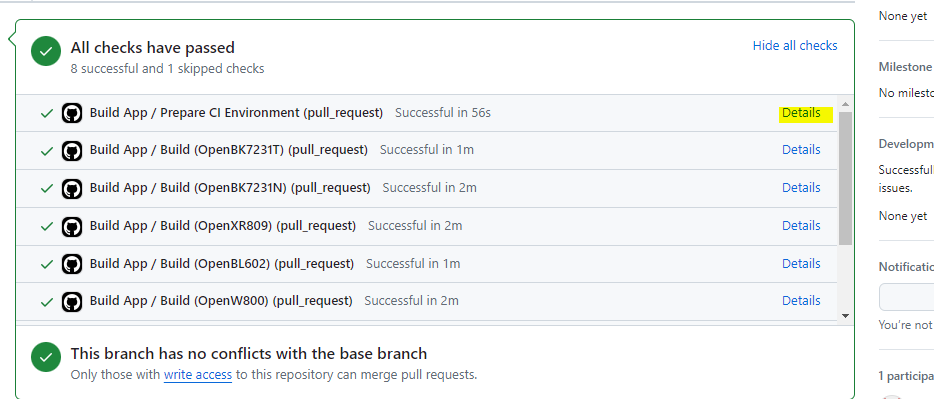Click GitHub icon of the OpenBK7231N build
Viewport: 934px width, 399px height.
coord(72,188)
